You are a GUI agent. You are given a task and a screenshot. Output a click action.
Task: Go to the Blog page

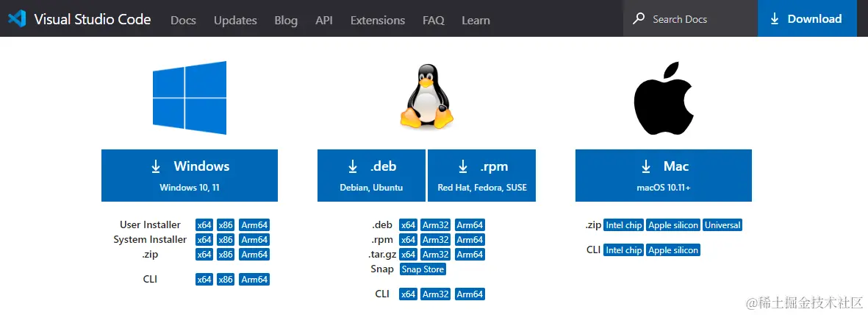tap(286, 20)
